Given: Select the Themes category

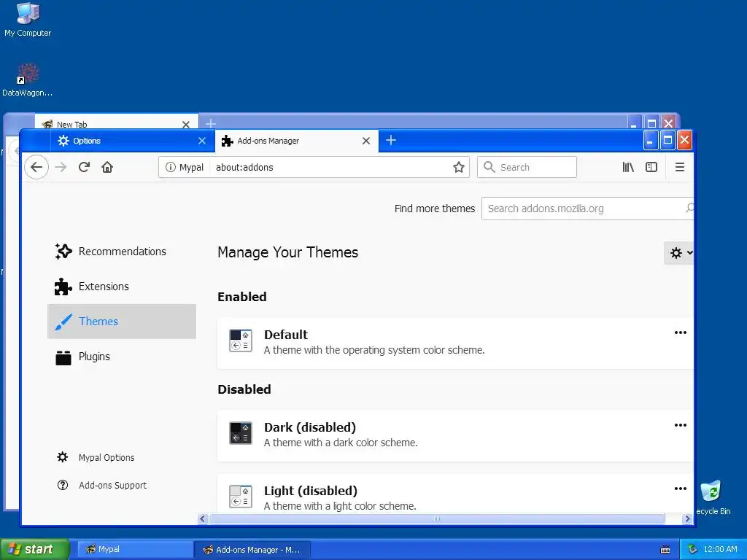Looking at the screenshot, I should [122, 322].
